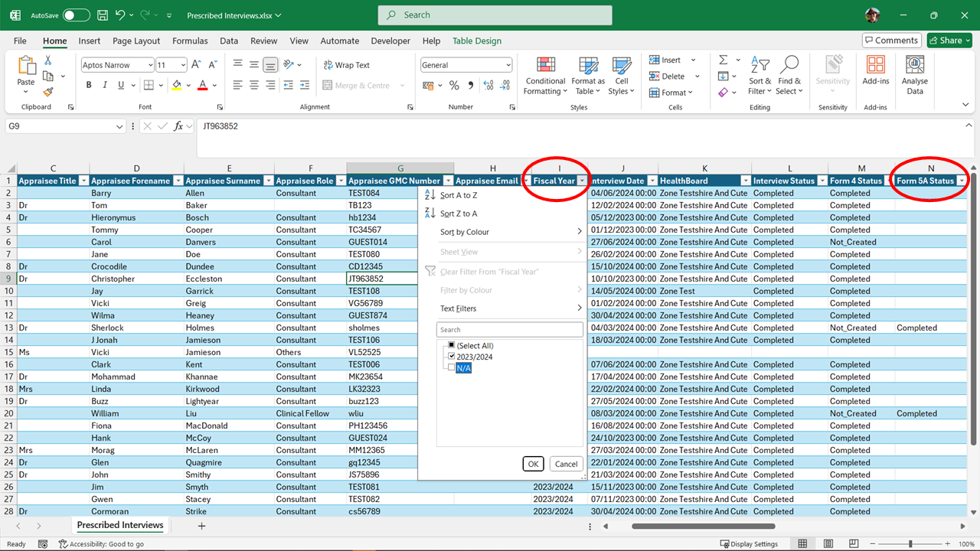Screen dimensions: 980x551
Task: Click the filter menu Search box
Action: [x=509, y=330]
